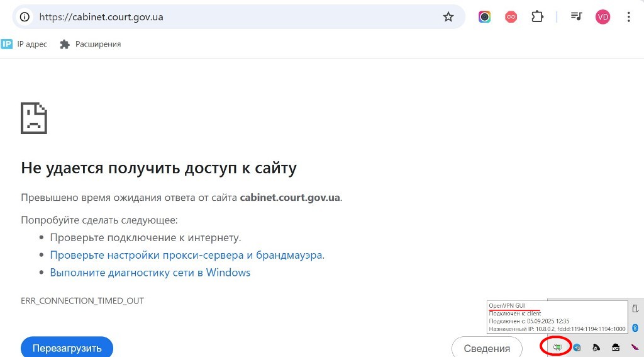Screen dimensions: 644x357
Task: Open the media controls playlist icon
Action: 576,17
